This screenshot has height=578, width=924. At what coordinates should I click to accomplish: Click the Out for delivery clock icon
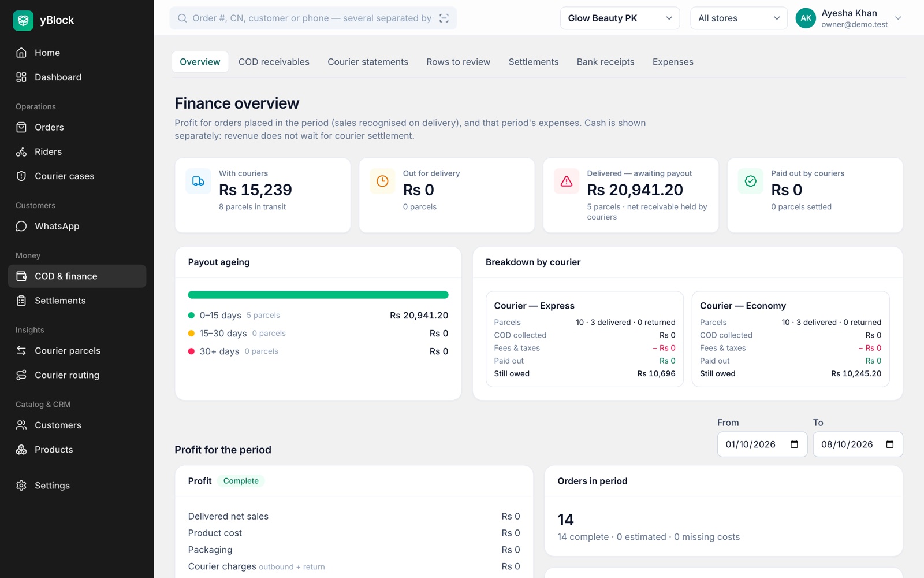point(382,181)
